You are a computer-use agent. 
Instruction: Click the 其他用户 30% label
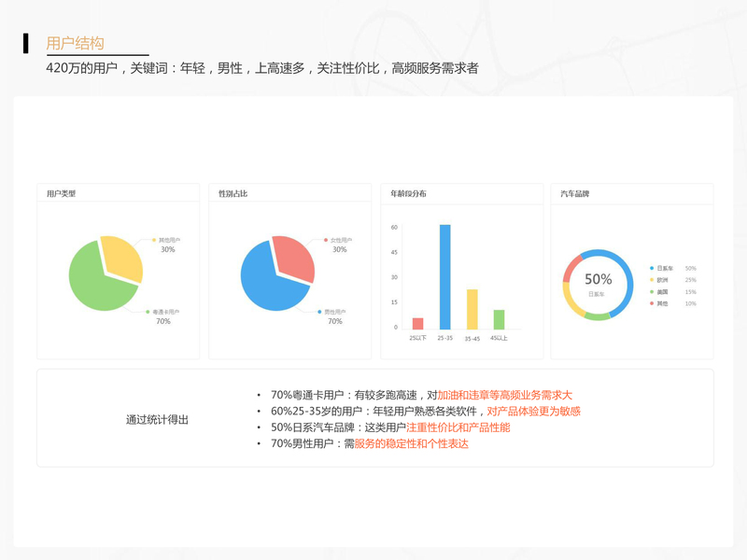pyautogui.click(x=167, y=245)
